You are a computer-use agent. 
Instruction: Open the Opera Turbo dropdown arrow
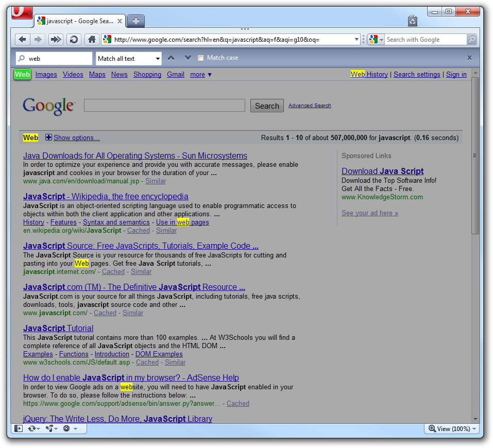tap(75, 428)
